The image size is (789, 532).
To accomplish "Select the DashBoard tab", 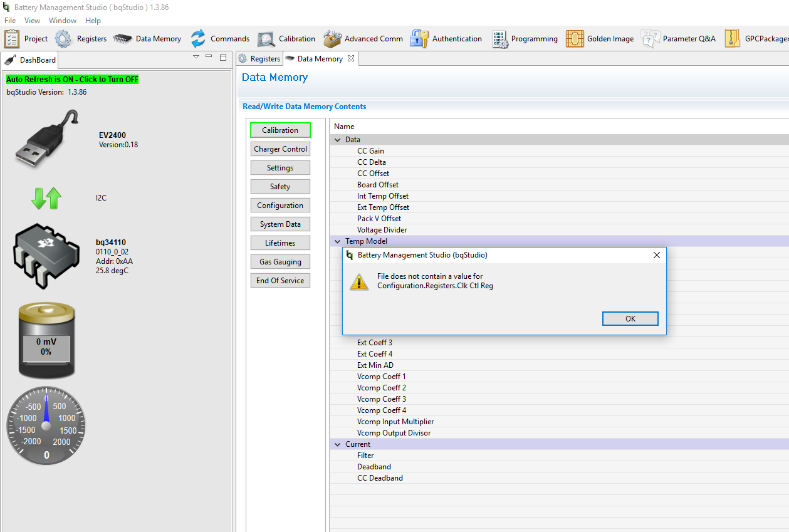I will click(x=30, y=60).
